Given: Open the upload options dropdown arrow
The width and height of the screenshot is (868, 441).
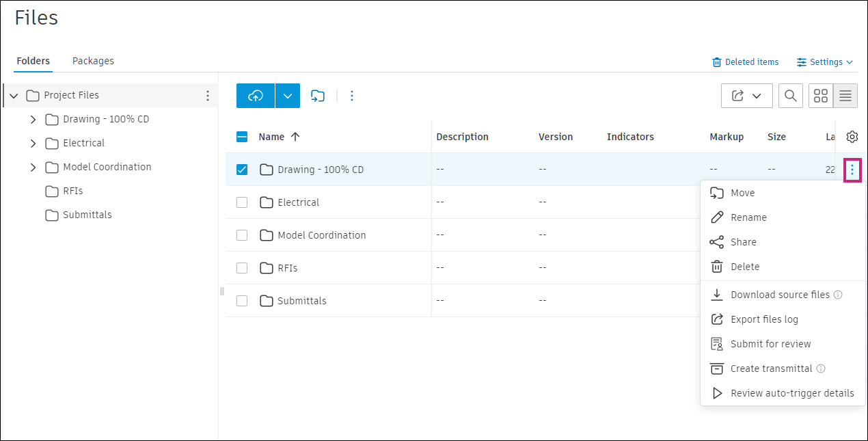Looking at the screenshot, I should click(x=288, y=96).
